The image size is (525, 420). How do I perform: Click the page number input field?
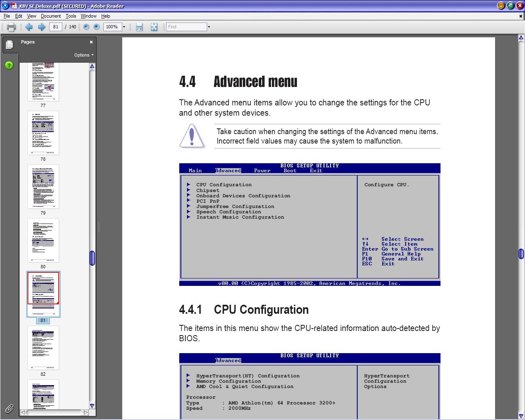pos(55,27)
